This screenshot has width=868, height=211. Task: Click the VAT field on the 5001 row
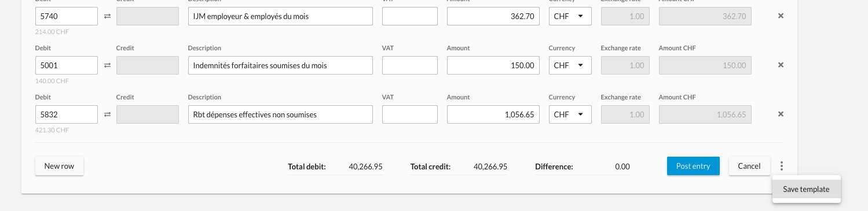tap(410, 65)
